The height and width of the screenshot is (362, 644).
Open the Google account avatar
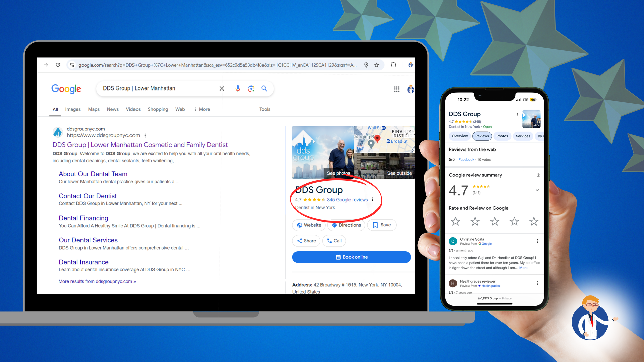click(411, 89)
